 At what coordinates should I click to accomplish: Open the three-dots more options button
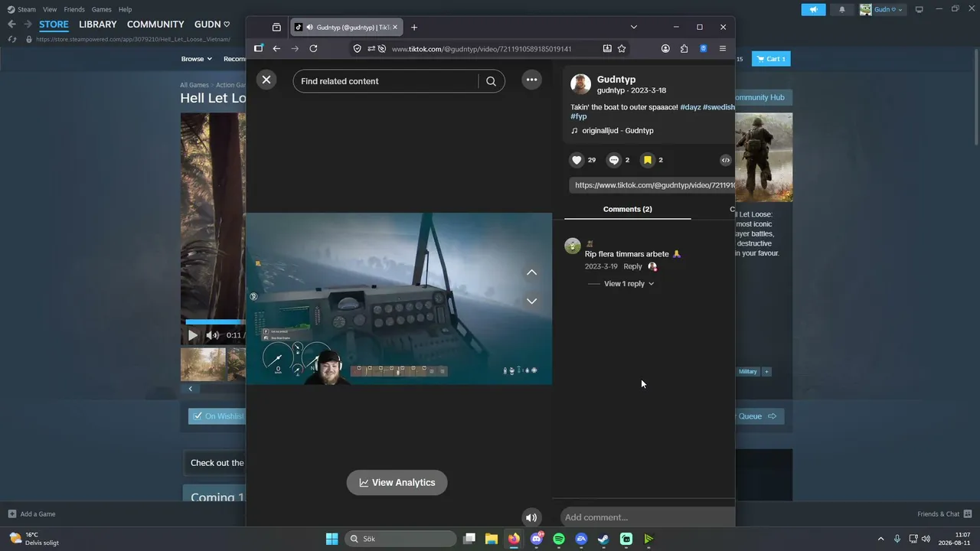click(x=532, y=80)
